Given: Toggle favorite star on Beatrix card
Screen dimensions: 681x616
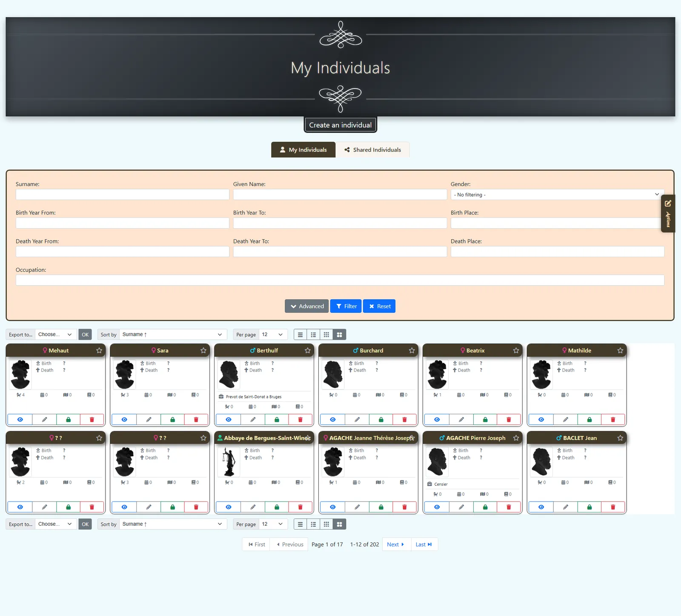Looking at the screenshot, I should coord(516,350).
